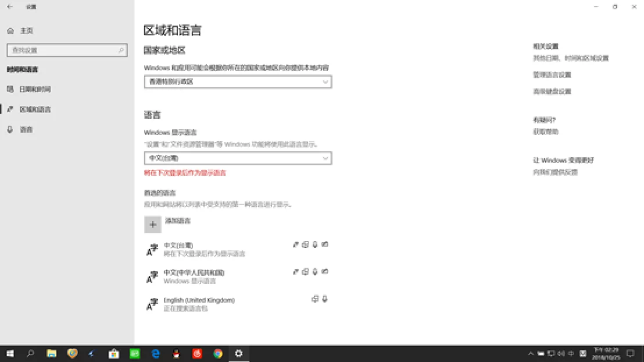Click display language icon on 中文(台灣) row

pyautogui.click(x=295, y=244)
